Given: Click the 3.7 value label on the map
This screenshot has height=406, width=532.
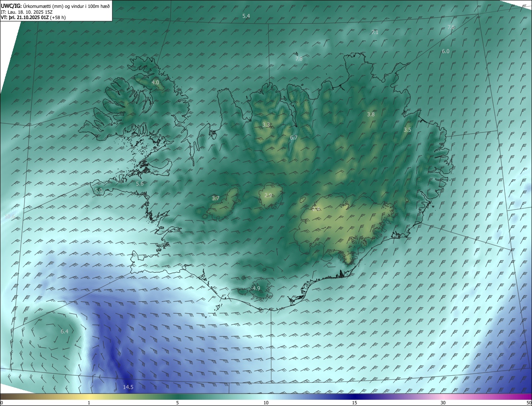Looking at the screenshot, I should (x=215, y=198).
